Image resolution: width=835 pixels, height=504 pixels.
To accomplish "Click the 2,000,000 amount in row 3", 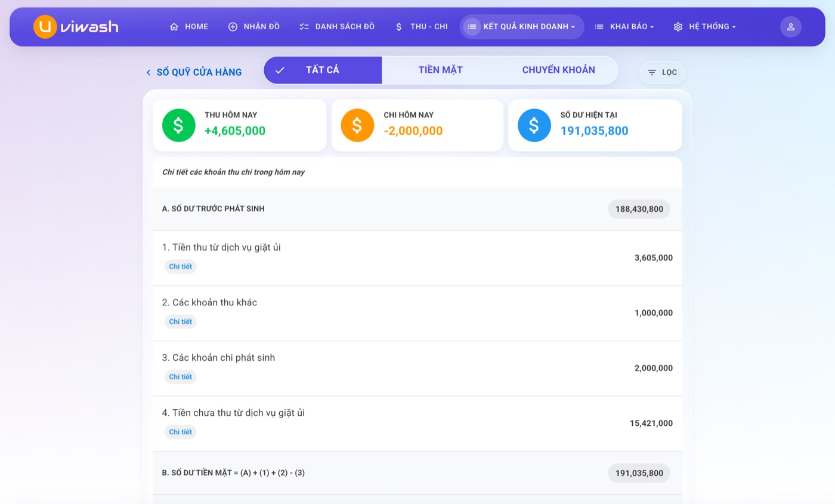I will click(654, 369).
